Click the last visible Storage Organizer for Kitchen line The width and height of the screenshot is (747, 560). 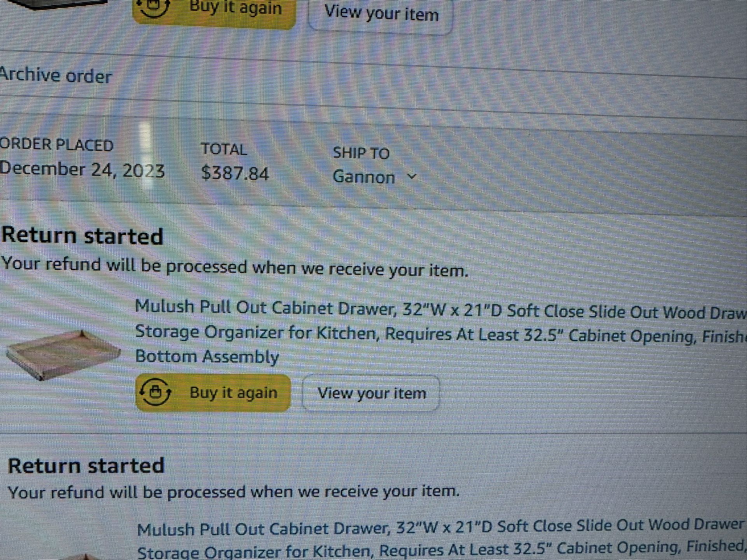point(439,550)
